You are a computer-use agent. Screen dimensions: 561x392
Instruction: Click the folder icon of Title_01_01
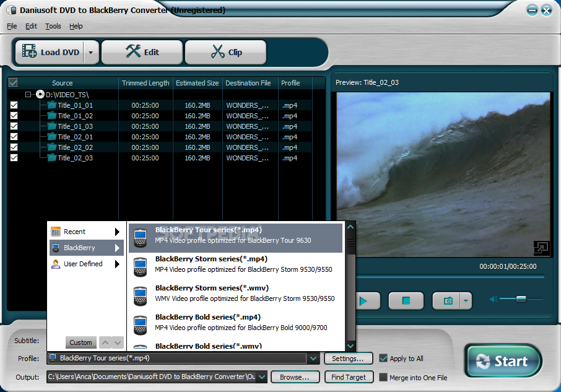[x=52, y=105]
